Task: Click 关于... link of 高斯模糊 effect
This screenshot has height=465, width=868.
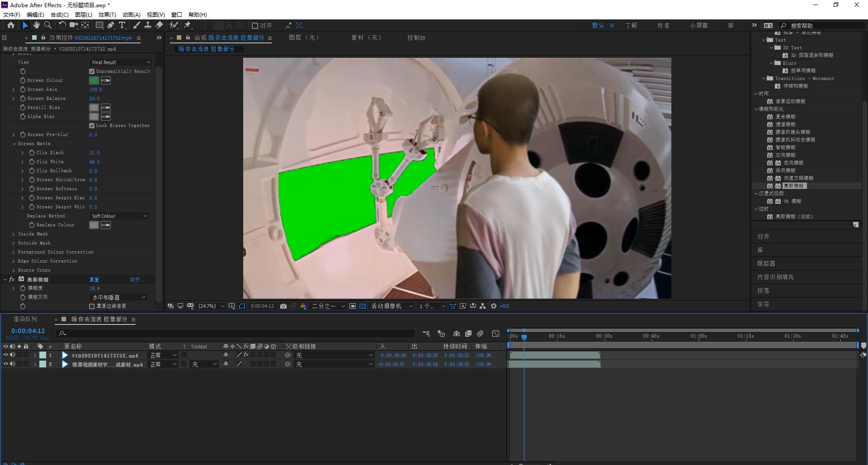Action: point(138,280)
